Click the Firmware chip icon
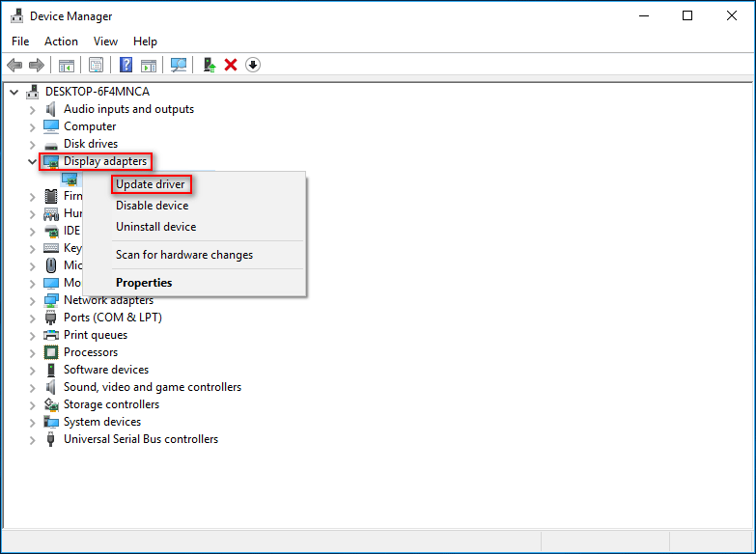The image size is (756, 554). tap(51, 196)
